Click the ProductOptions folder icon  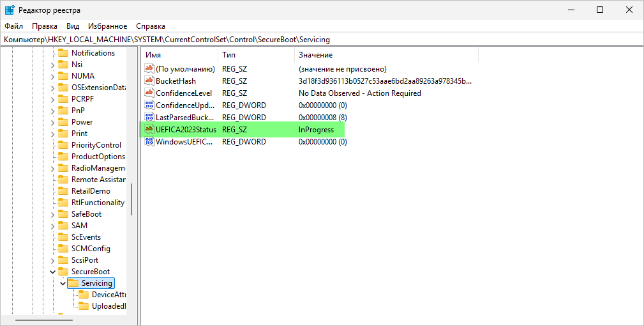click(63, 157)
